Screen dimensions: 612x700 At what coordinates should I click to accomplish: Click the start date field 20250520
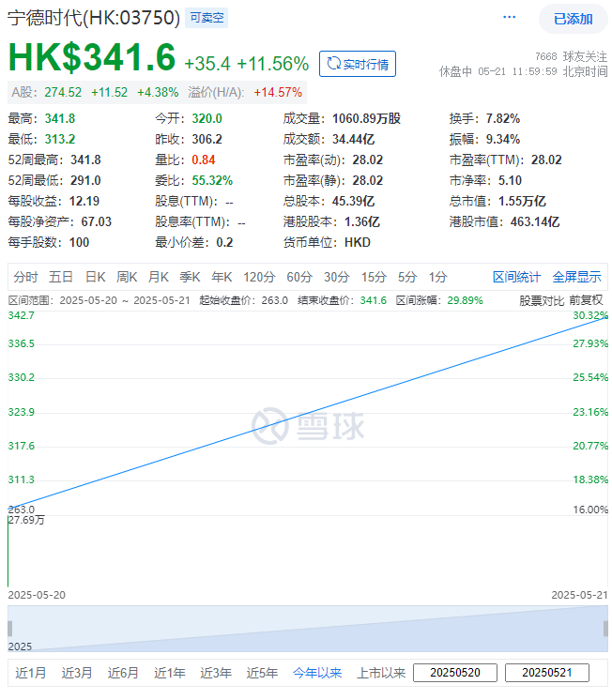point(455,673)
